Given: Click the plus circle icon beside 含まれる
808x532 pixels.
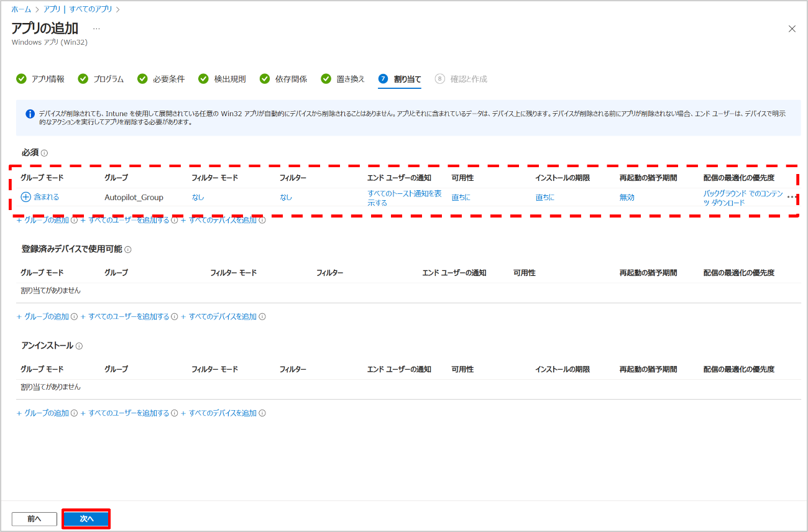Looking at the screenshot, I should click(x=25, y=197).
